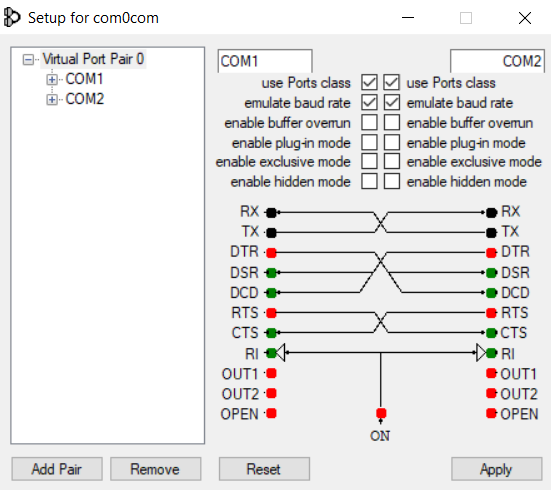The height and width of the screenshot is (490, 551).
Task: Click the COM1 DCD green pin
Action: [271, 292]
